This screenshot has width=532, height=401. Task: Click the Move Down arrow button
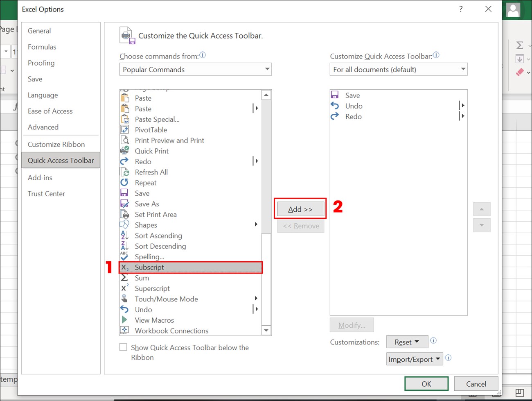coord(482,225)
